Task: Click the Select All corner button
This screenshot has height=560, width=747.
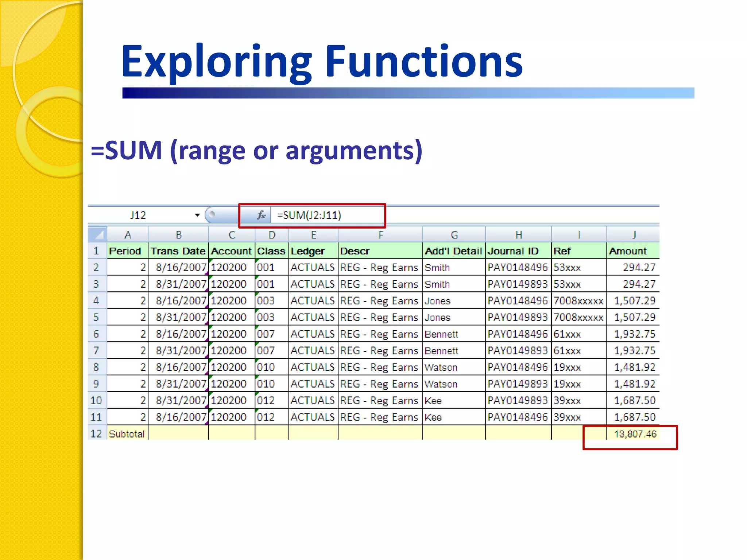Action: [x=97, y=234]
